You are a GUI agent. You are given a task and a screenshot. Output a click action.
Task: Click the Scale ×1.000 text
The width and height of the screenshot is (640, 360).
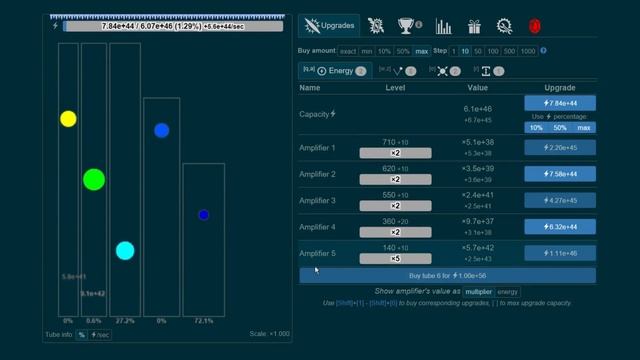pyautogui.click(x=269, y=333)
